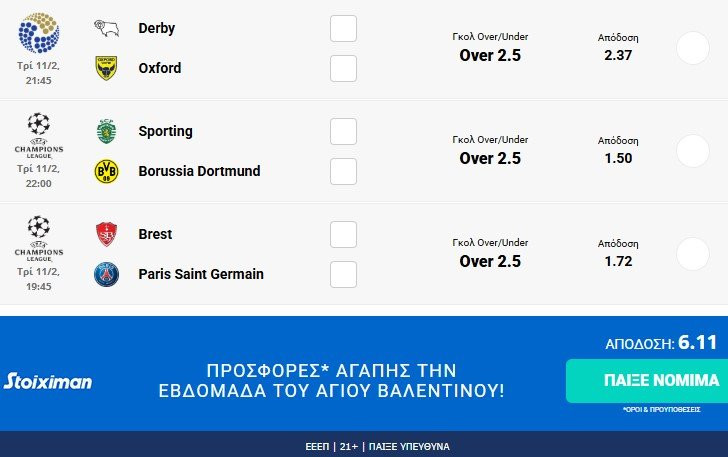The image size is (728, 457).
Task: Check the box beside Sporting
Action: point(343,131)
